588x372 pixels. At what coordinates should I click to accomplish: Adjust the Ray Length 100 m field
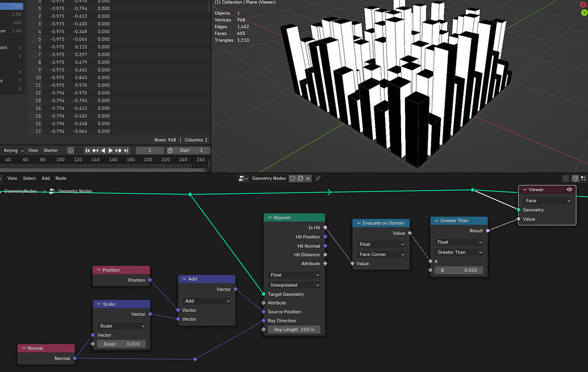294,329
